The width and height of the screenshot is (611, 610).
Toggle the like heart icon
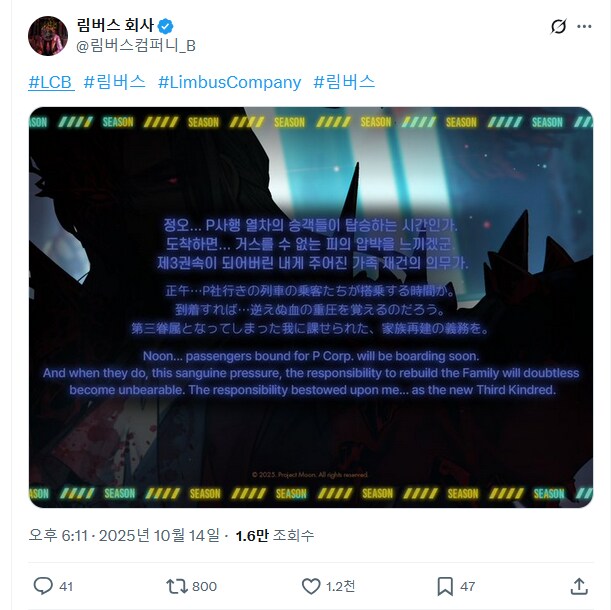pyautogui.click(x=311, y=586)
